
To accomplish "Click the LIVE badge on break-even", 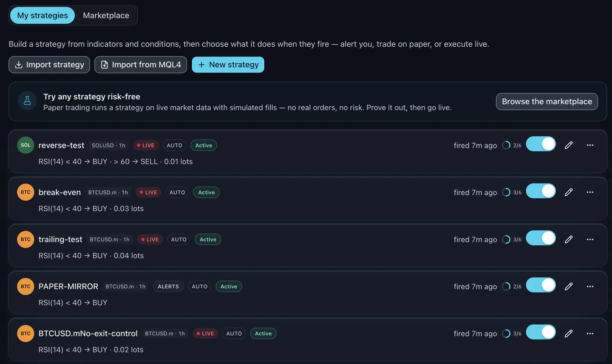I will pos(148,192).
